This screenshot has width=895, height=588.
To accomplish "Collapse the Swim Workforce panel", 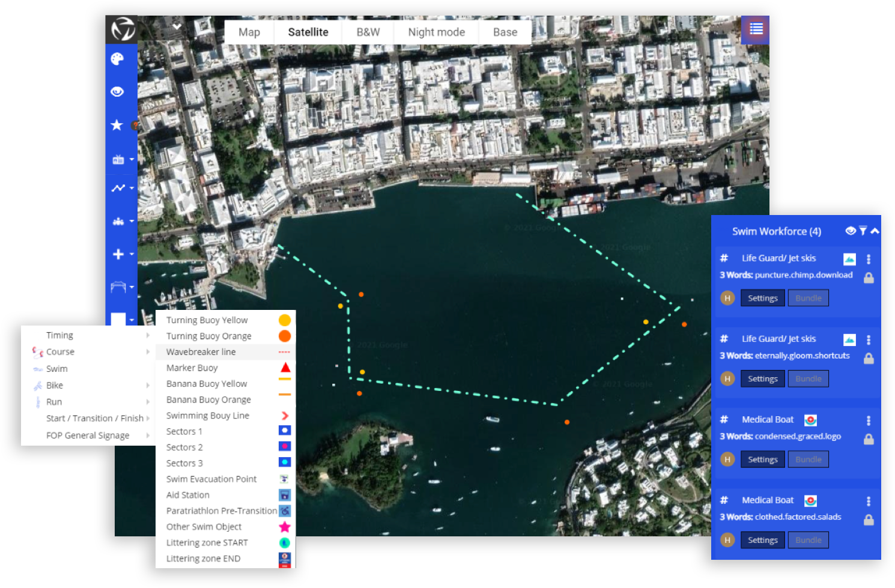I will (x=875, y=231).
